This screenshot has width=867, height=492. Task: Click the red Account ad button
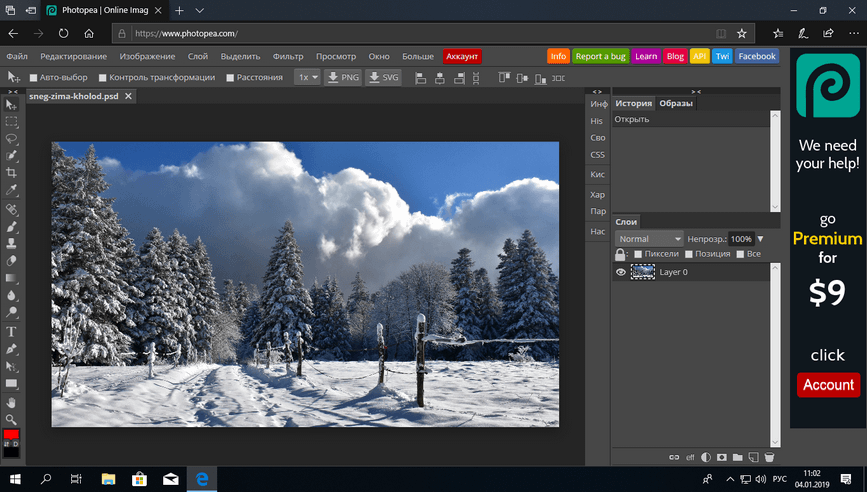828,385
